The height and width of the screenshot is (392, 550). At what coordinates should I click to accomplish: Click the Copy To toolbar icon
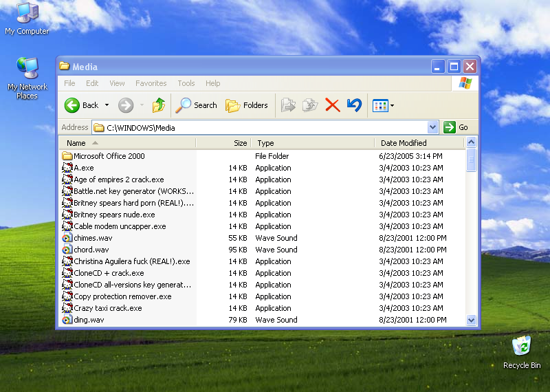310,105
